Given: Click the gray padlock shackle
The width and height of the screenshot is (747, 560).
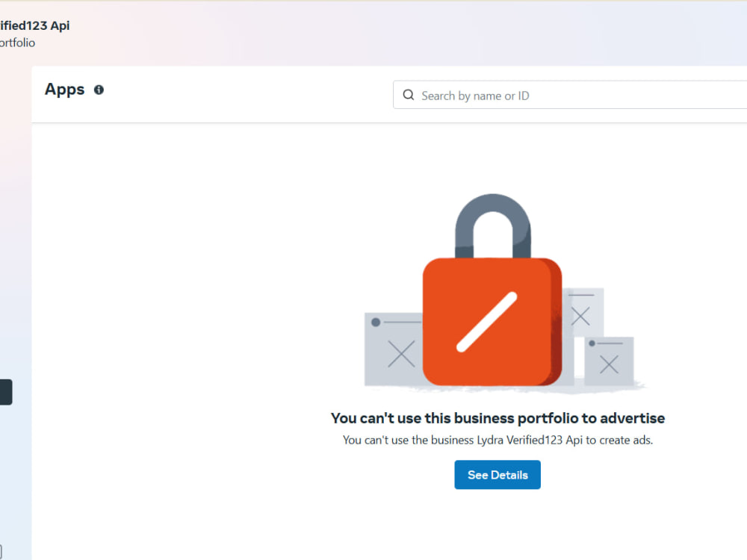Looking at the screenshot, I should [x=492, y=225].
